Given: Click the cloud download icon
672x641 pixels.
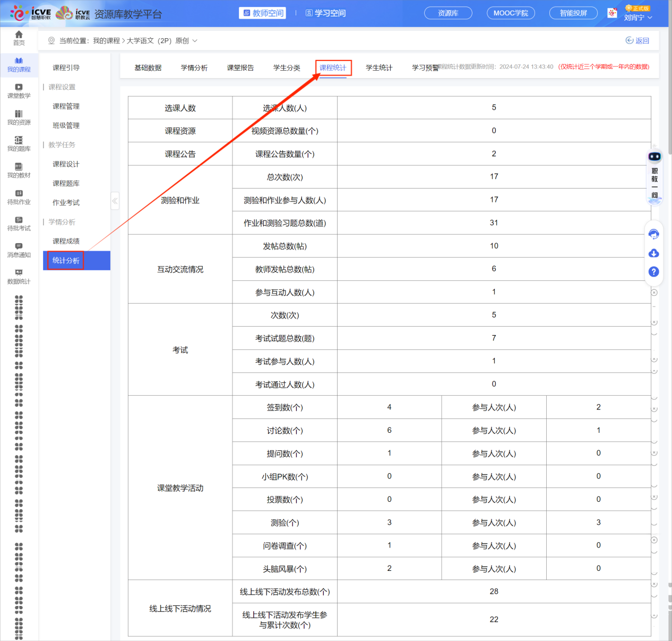Looking at the screenshot, I should click(x=654, y=253).
